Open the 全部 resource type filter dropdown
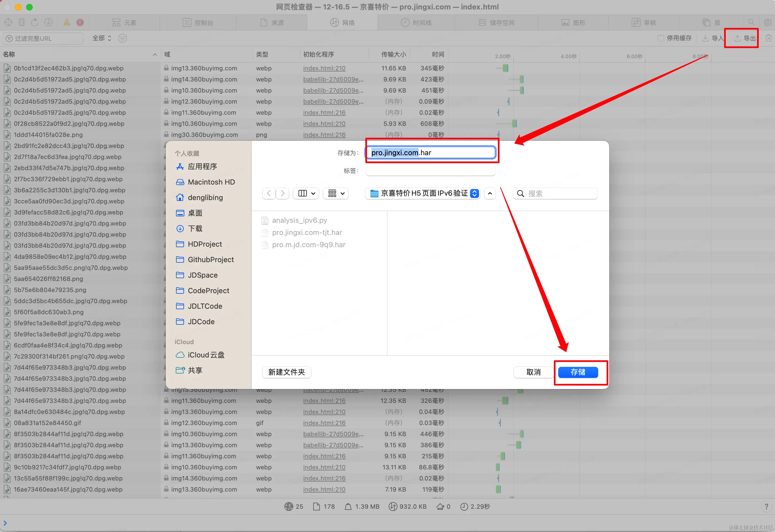 point(101,38)
